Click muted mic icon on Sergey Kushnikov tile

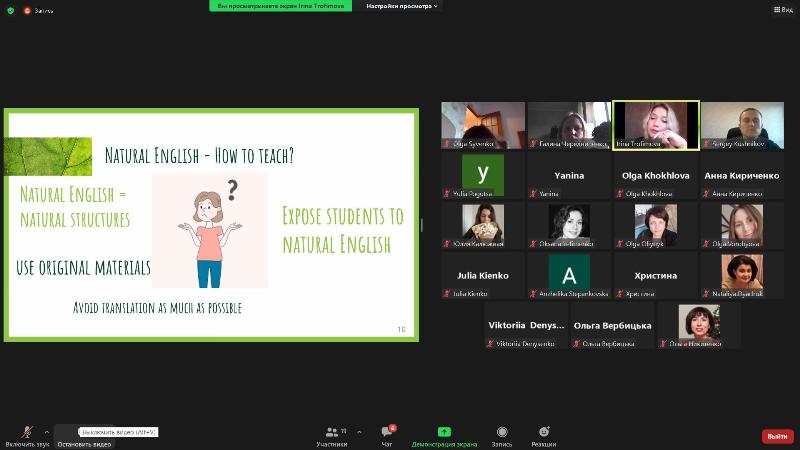(706, 144)
